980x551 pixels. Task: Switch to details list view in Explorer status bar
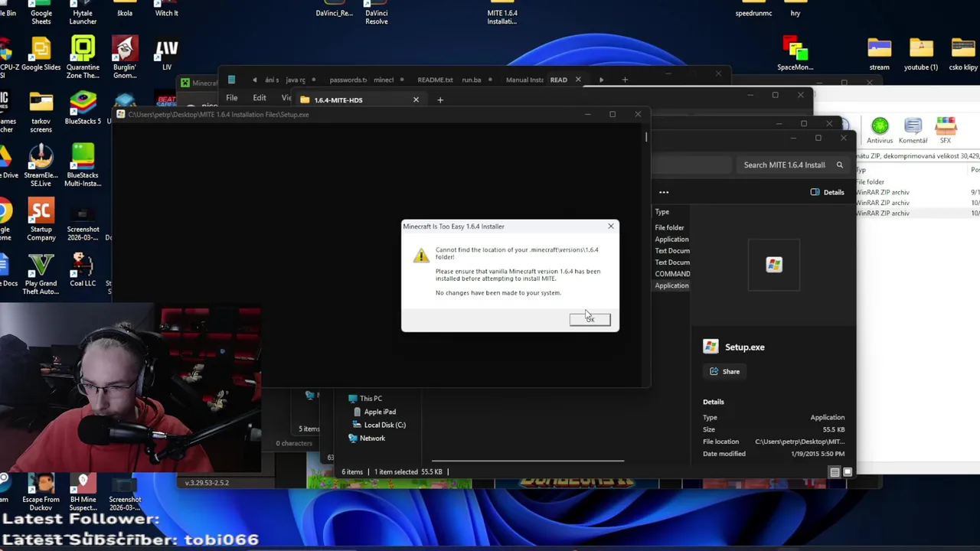[835, 472]
